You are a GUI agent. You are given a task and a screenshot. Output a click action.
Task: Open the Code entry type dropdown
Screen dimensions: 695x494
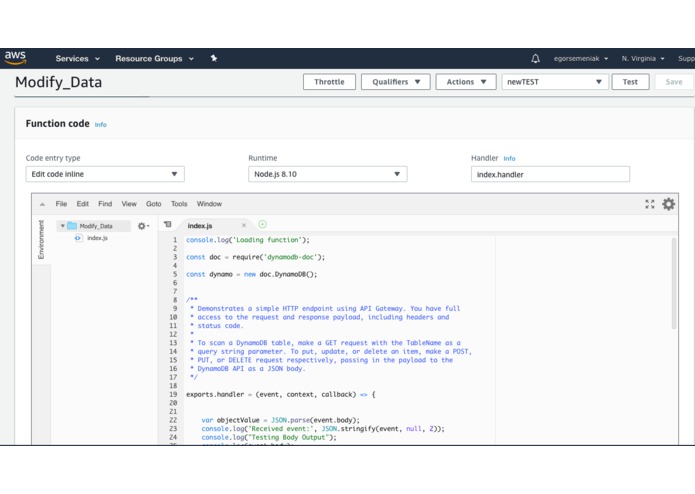105,174
